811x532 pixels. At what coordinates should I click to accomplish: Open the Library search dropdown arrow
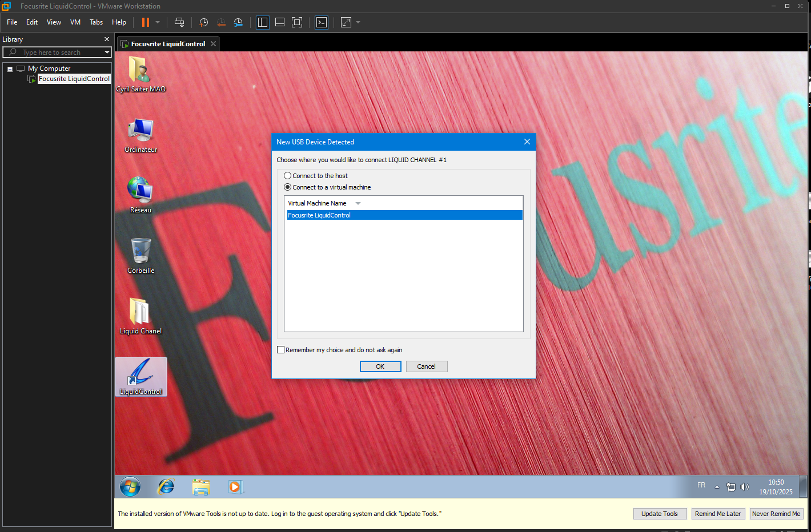[x=107, y=52]
